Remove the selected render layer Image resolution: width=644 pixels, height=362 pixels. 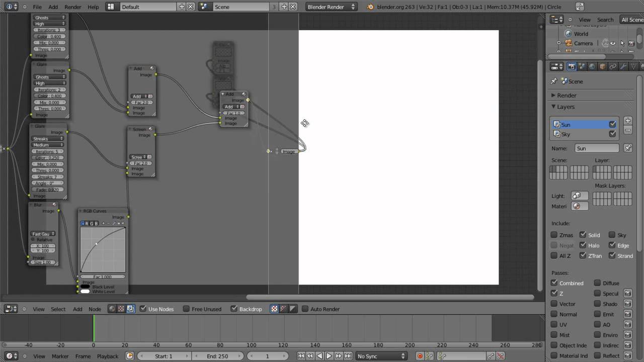tap(628, 131)
